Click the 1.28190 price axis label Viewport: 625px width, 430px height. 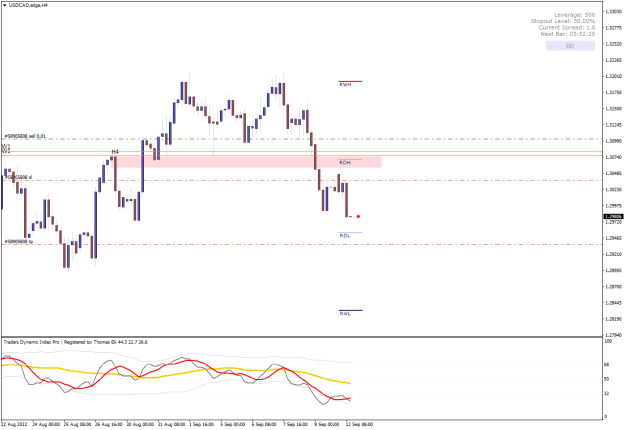click(x=613, y=319)
